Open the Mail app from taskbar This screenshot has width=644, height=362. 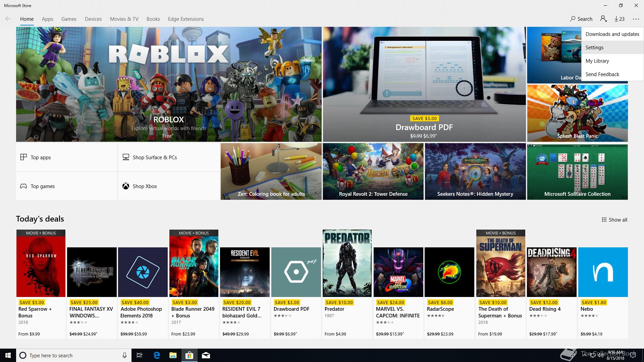tap(206, 355)
